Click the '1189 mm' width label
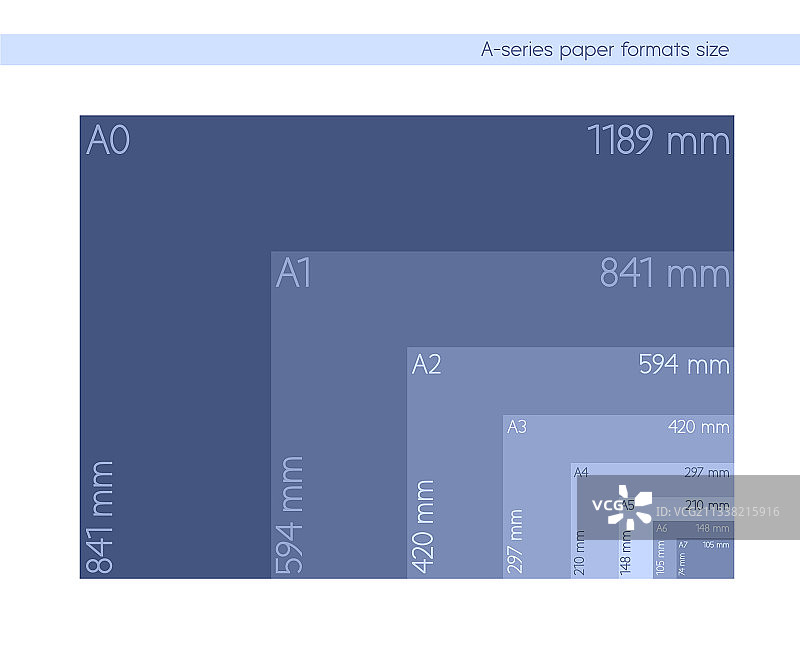This screenshot has height=650, width=800. pos(658,141)
